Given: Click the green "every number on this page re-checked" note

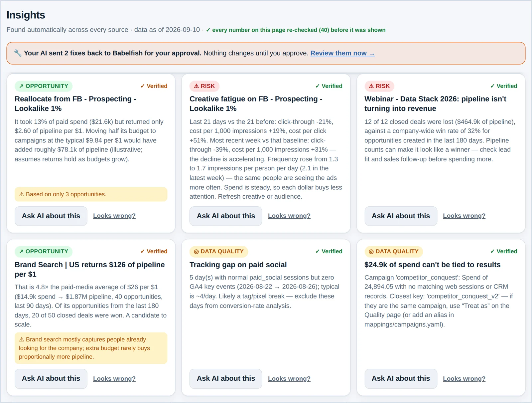Looking at the screenshot, I should click(296, 30).
